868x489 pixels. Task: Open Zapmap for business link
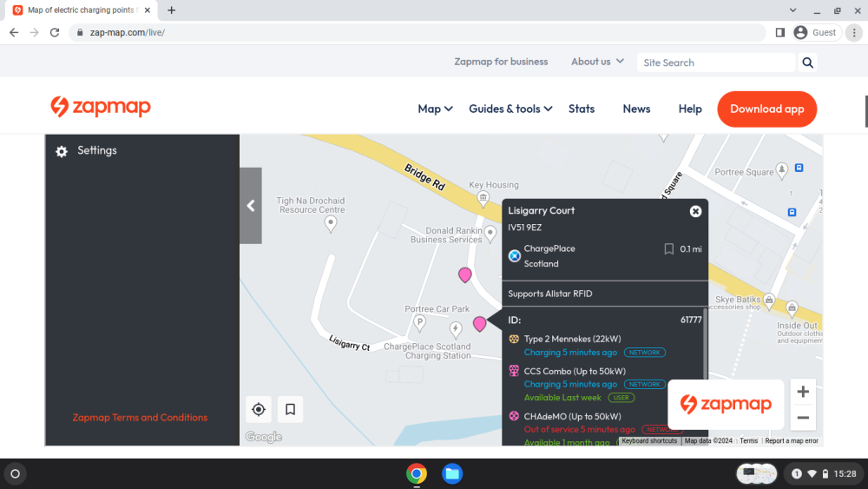coord(501,62)
